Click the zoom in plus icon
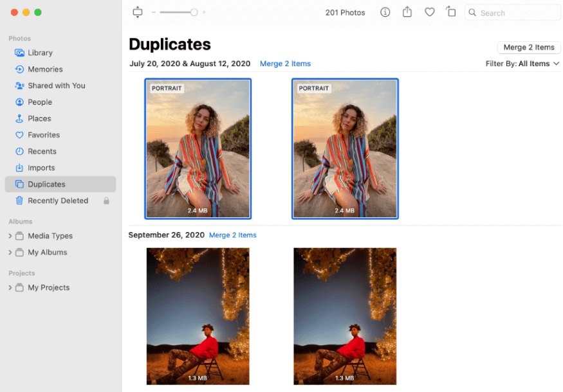The image size is (563, 392). (204, 12)
